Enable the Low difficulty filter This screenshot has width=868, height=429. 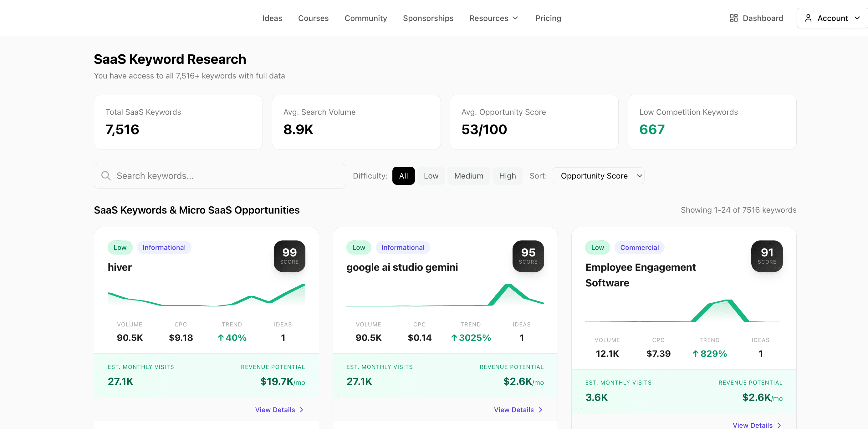click(431, 175)
